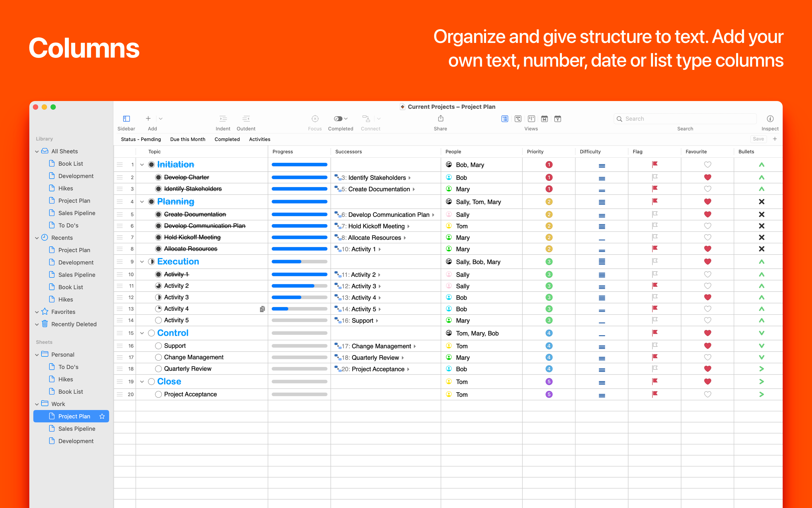The height and width of the screenshot is (508, 812).
Task: Open the Add dropdown arrow
Action: tap(161, 119)
